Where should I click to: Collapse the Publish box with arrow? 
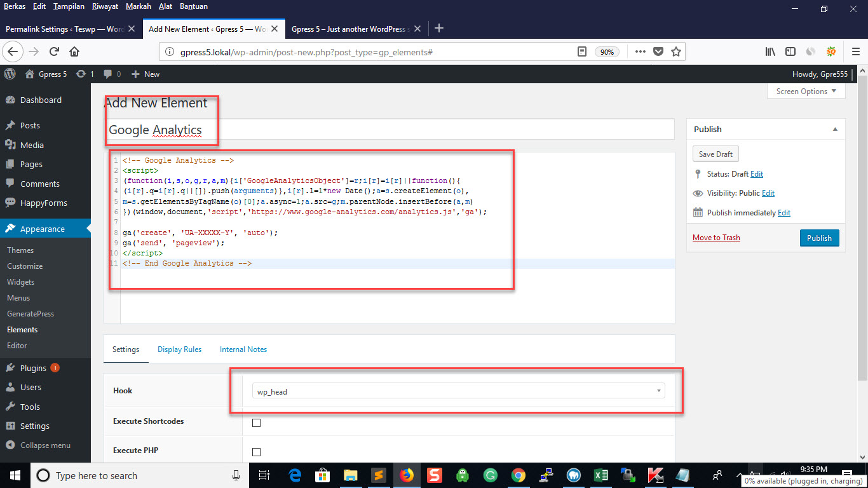[835, 129]
